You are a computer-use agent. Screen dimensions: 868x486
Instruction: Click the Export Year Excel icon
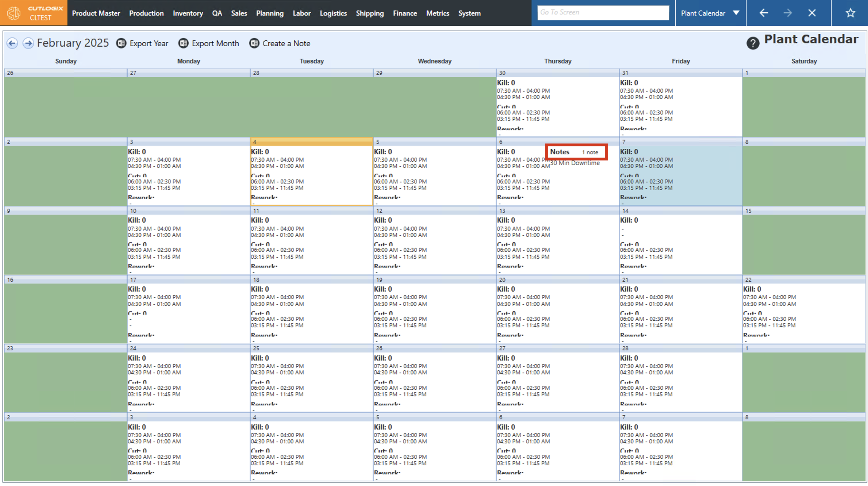pyautogui.click(x=121, y=43)
